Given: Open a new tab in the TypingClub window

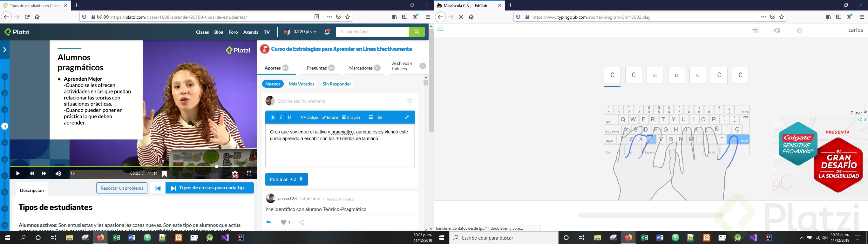Looking at the screenshot, I should click(x=511, y=5).
